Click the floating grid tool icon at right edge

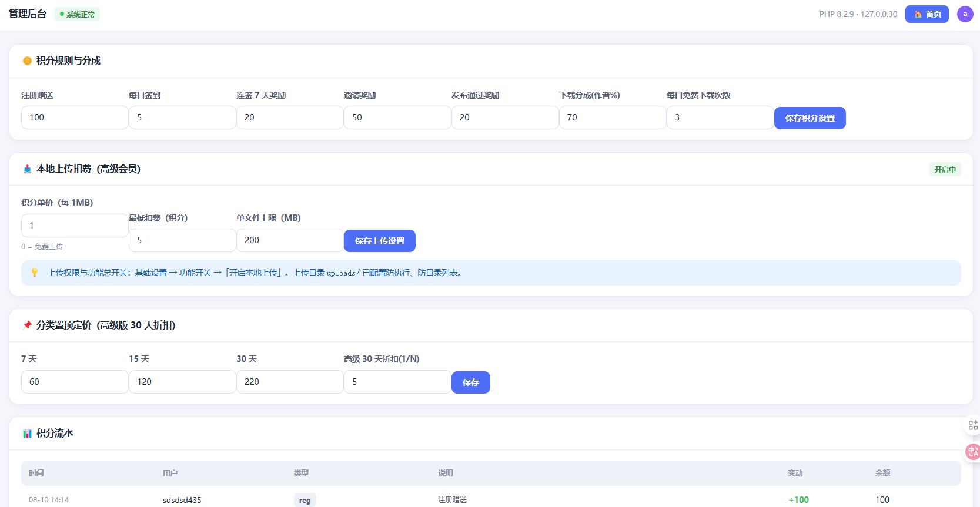(x=973, y=425)
